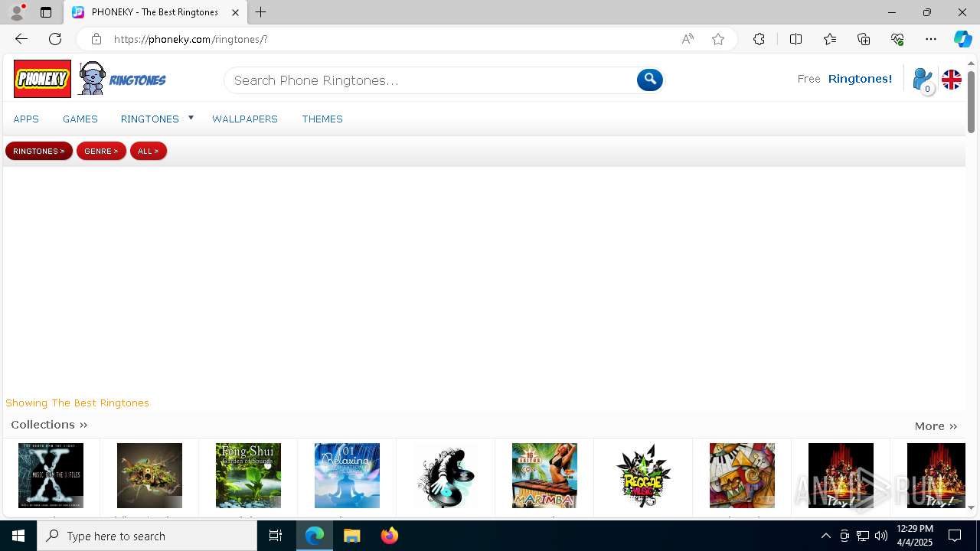
Task: Click the blue search magnifier button
Action: click(x=649, y=80)
